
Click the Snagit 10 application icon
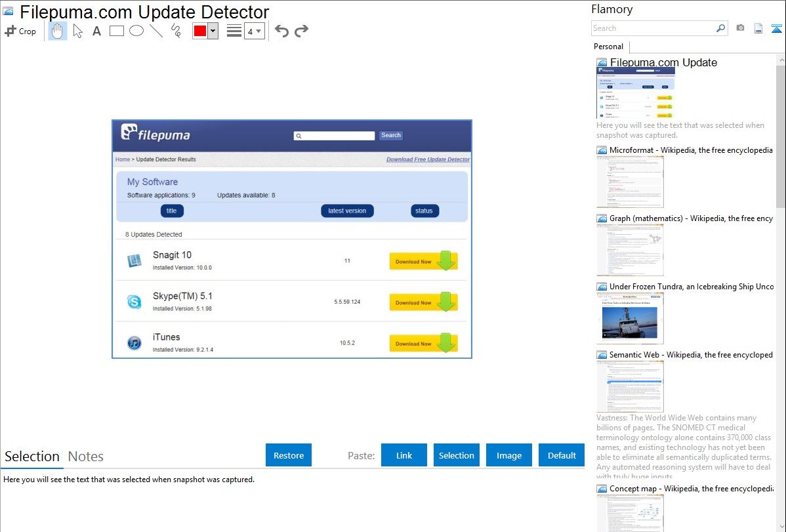point(134,260)
